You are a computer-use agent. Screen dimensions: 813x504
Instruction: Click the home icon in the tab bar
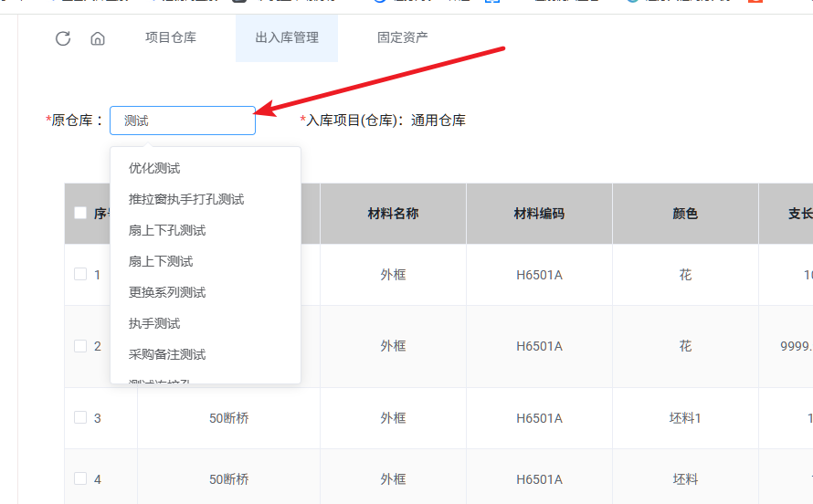point(98,38)
